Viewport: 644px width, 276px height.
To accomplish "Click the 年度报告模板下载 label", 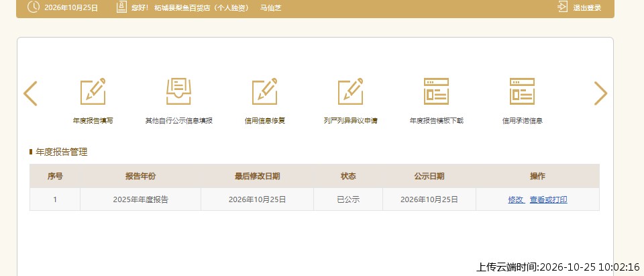I will [x=436, y=121].
